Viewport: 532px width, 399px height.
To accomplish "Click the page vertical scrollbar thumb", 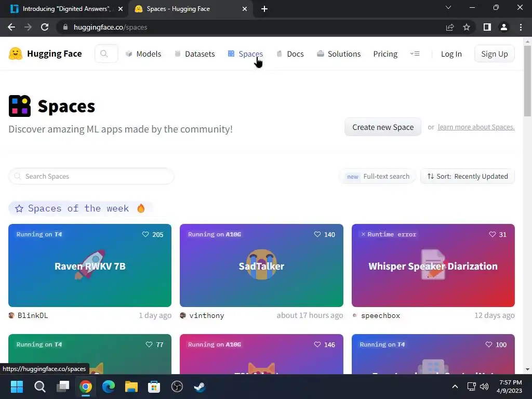I will [x=528, y=81].
